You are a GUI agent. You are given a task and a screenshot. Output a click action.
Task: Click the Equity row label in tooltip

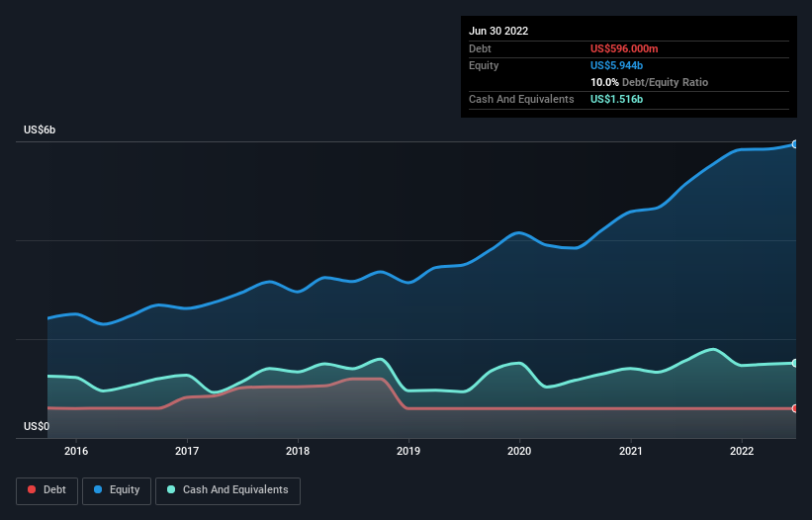point(484,65)
